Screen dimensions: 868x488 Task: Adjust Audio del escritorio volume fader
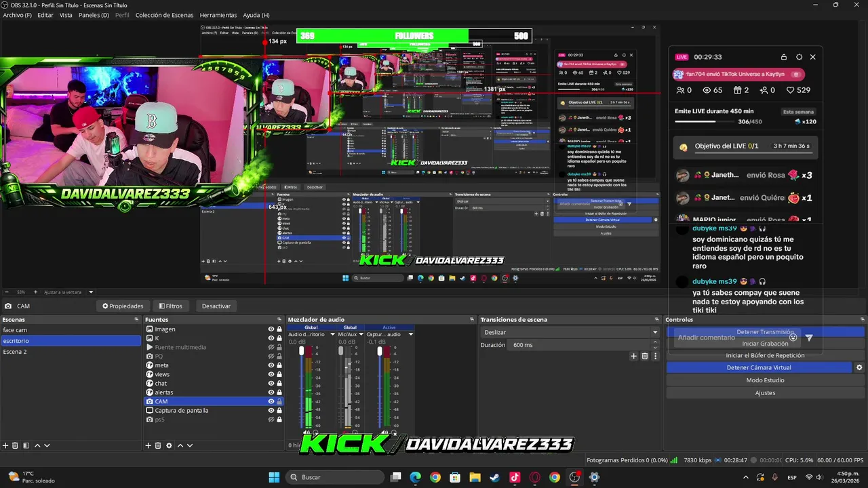(302, 352)
